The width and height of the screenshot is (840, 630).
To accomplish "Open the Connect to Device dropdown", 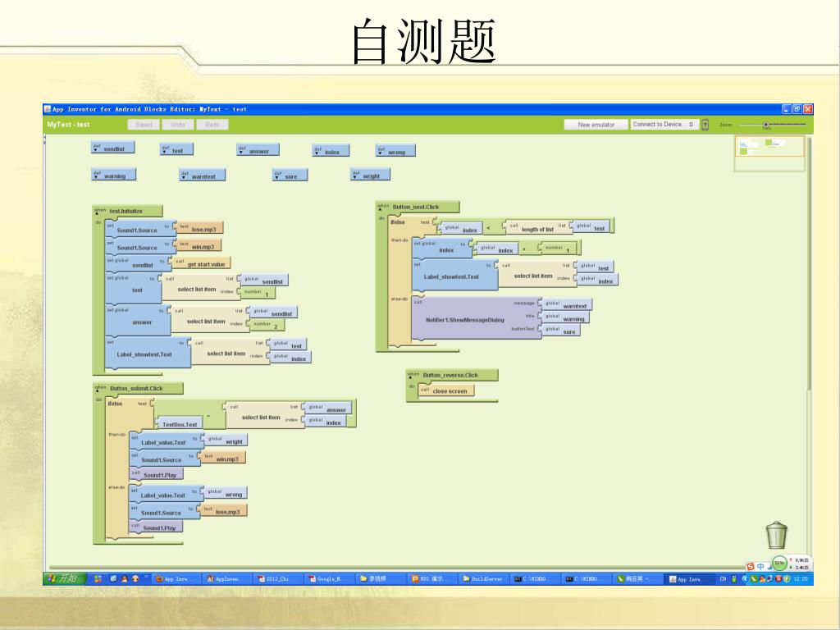I will (664, 125).
